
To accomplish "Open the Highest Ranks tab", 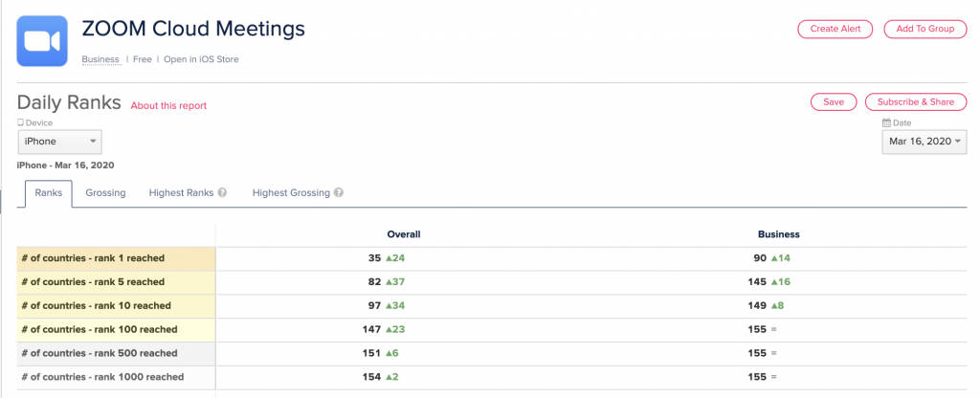I will pos(181,193).
